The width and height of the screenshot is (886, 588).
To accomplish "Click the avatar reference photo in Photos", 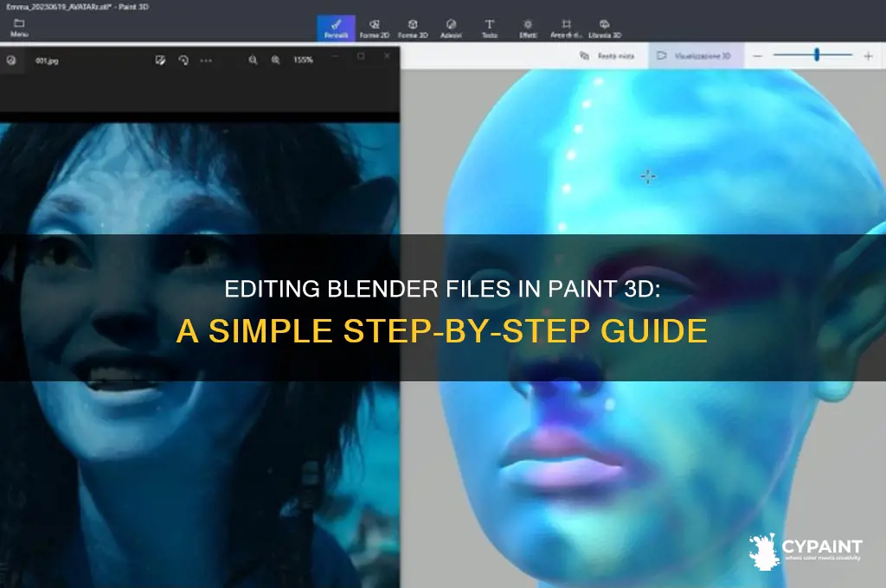I will coord(200,355).
